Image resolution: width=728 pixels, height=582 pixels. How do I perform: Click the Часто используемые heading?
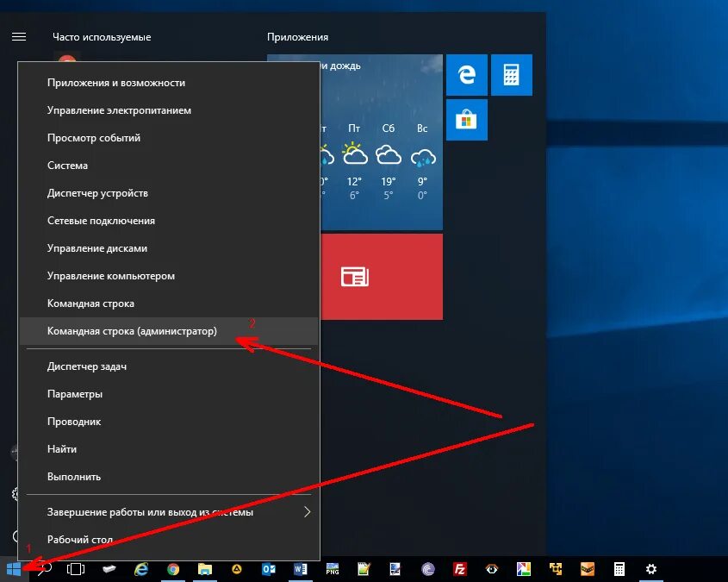click(x=102, y=37)
